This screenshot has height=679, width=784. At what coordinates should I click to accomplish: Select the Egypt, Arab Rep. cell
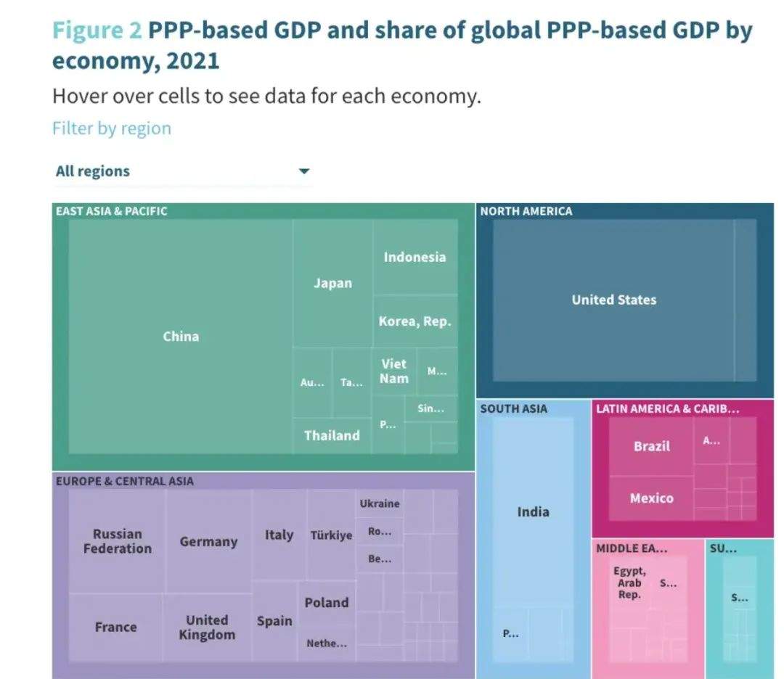(630, 583)
